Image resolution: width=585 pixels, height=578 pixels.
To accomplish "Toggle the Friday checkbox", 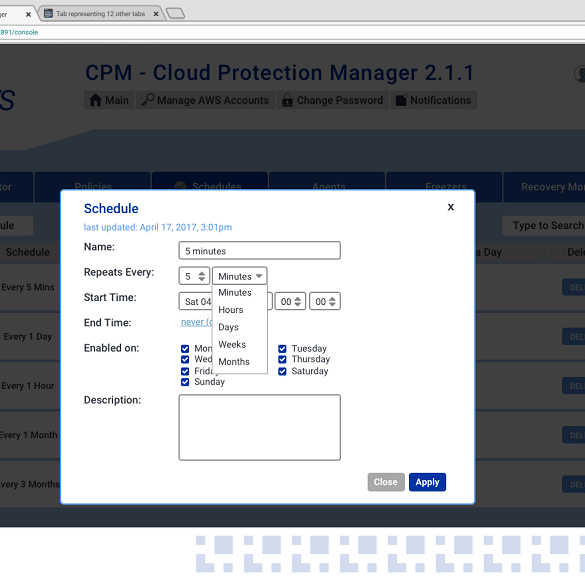I will point(185,371).
